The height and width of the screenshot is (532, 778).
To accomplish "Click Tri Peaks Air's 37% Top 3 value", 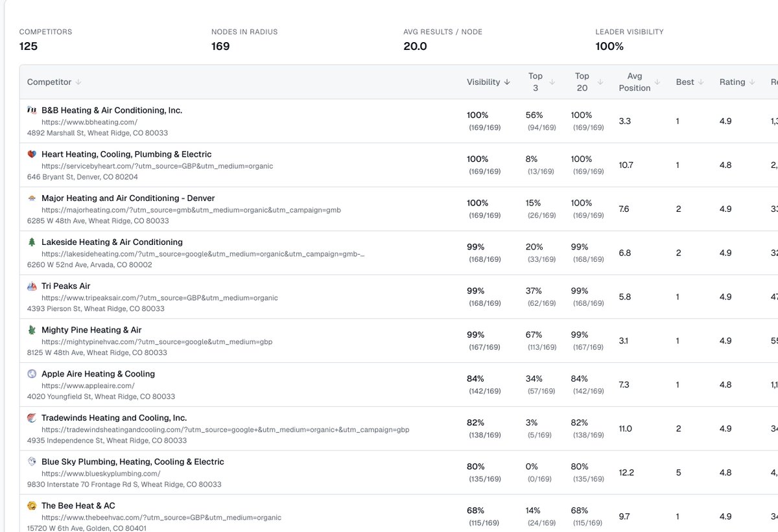I will (534, 291).
